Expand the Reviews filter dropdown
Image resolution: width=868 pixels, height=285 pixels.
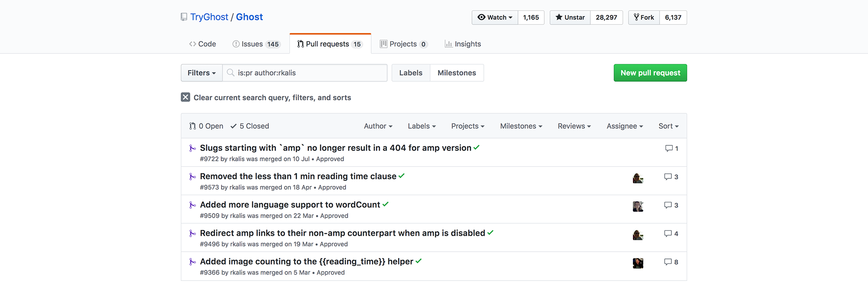pyautogui.click(x=574, y=126)
